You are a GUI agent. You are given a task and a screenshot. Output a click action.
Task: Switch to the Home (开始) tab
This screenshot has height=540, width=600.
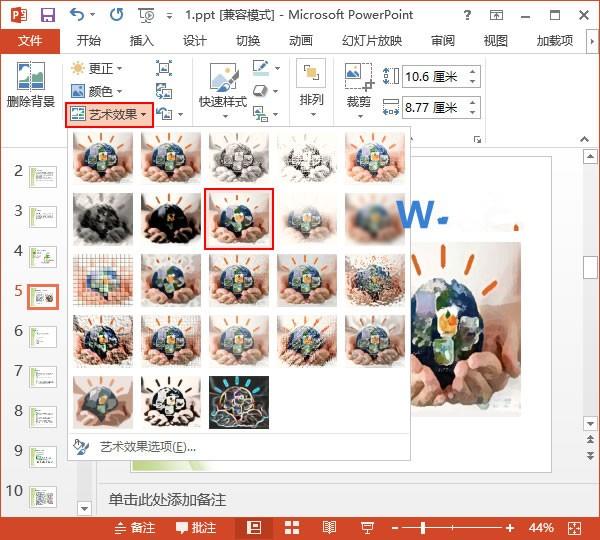tap(88, 41)
